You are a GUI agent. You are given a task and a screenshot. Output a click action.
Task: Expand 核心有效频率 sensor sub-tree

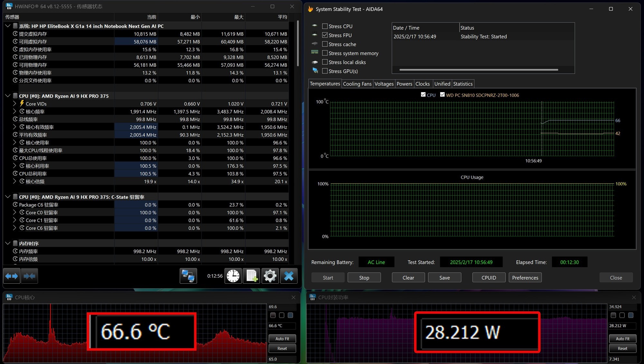pos(14,127)
